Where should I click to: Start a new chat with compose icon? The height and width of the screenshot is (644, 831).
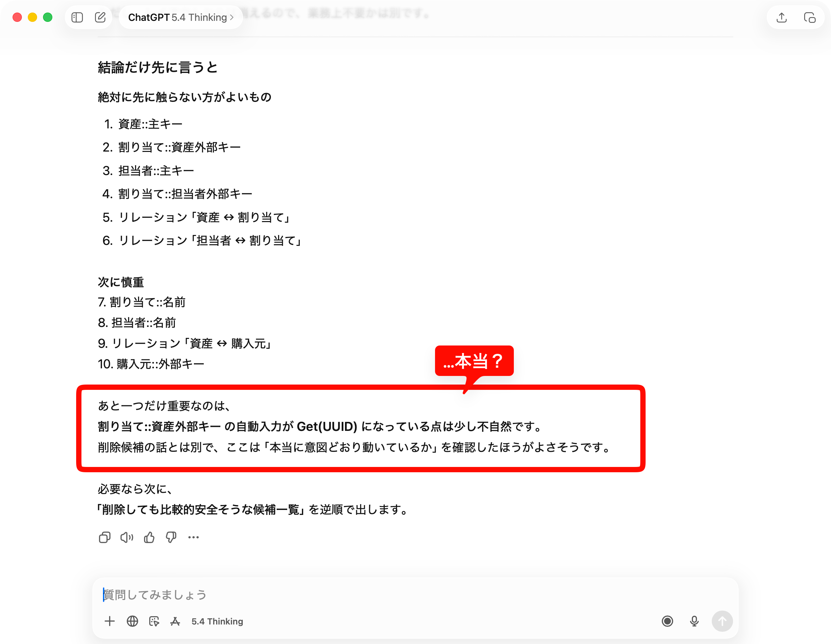pos(100,18)
